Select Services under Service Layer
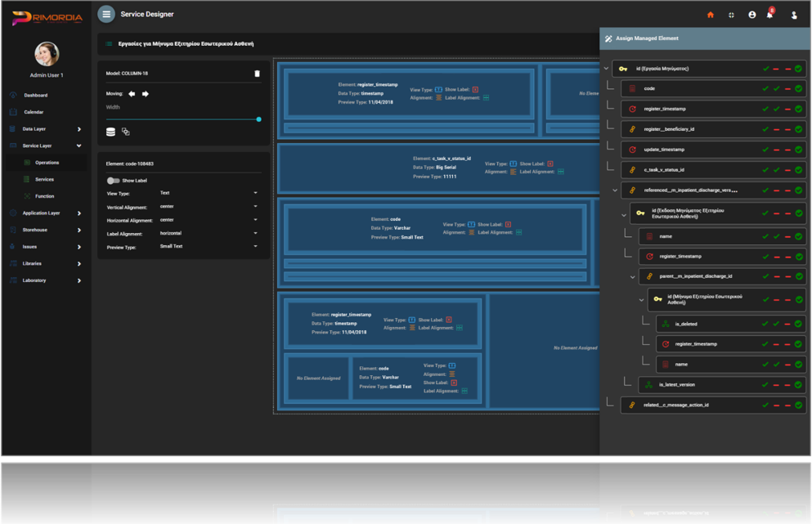Screen dimensions: 812x524 [44, 179]
